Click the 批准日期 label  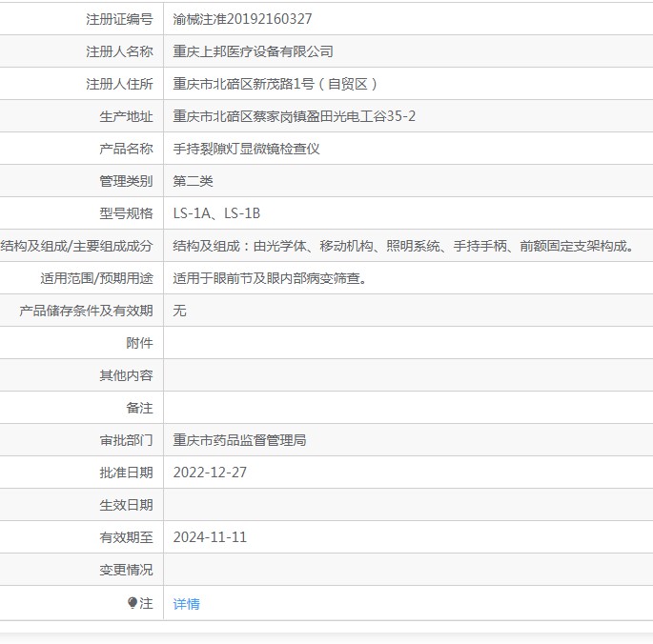click(x=126, y=473)
